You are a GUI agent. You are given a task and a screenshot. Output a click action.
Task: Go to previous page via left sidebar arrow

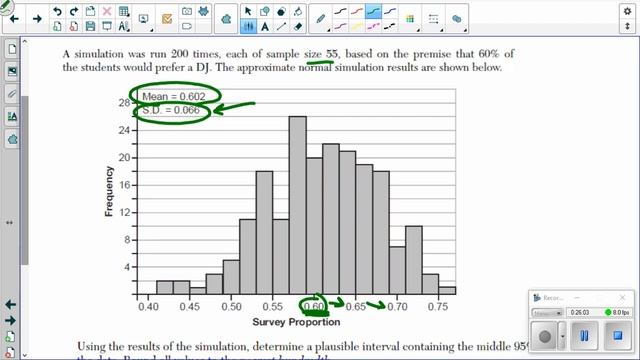11,304
